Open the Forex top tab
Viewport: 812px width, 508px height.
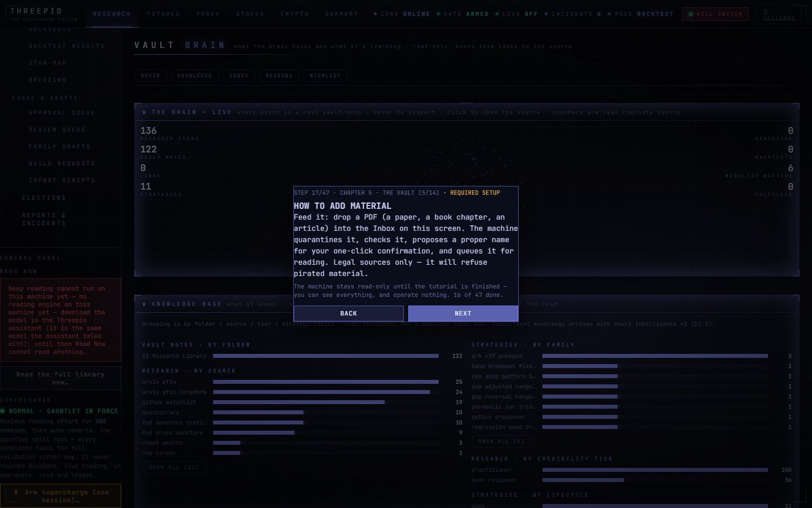pyautogui.click(x=208, y=14)
